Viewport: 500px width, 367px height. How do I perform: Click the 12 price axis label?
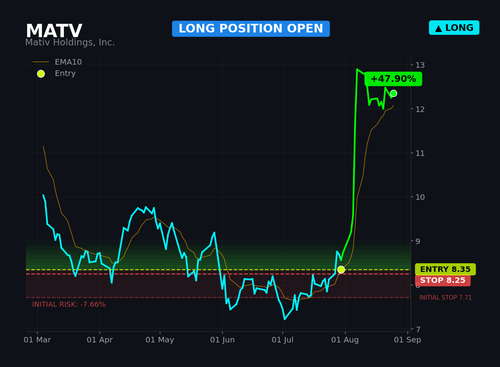tap(420, 109)
